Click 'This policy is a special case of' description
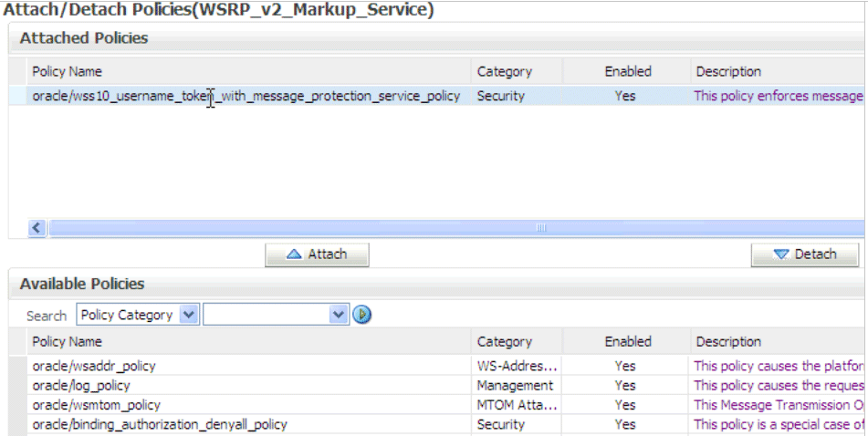This screenshot has height=436, width=868. click(779, 424)
